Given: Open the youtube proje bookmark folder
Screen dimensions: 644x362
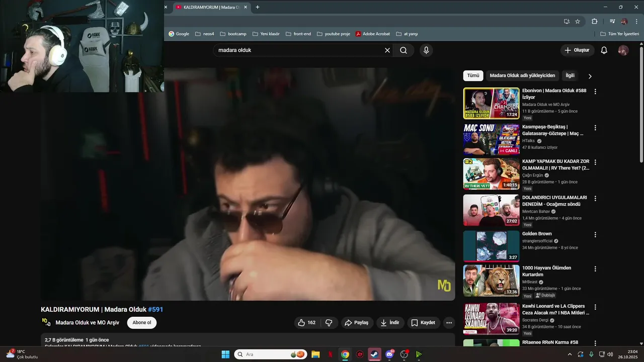Looking at the screenshot, I should (x=333, y=34).
